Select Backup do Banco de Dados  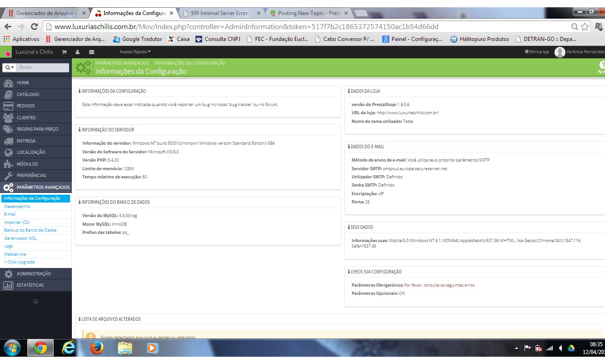30,230
